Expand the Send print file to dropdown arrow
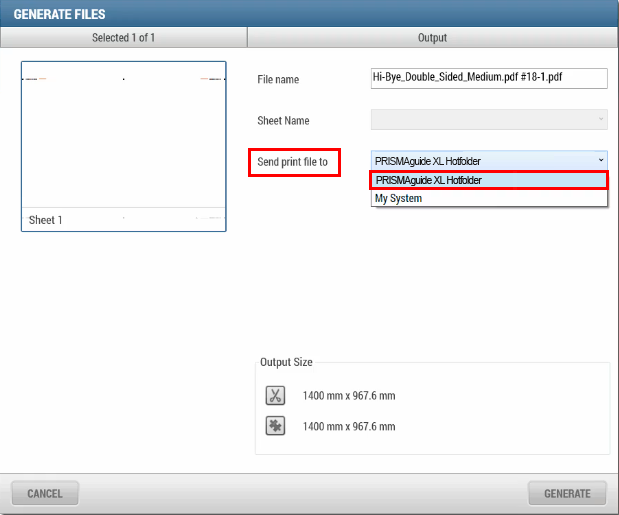This screenshot has height=515, width=619. 600,160
